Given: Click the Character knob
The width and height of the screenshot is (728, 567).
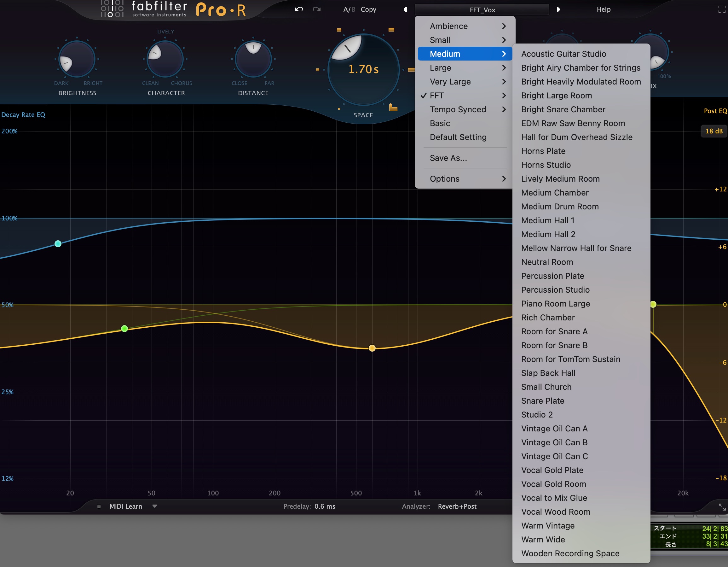Looking at the screenshot, I should (x=165, y=59).
